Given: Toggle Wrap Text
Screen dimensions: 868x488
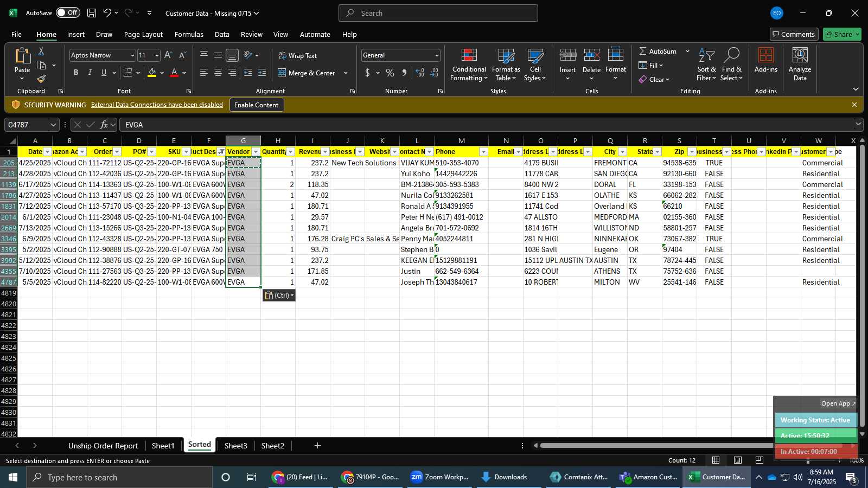Looking at the screenshot, I should [298, 55].
